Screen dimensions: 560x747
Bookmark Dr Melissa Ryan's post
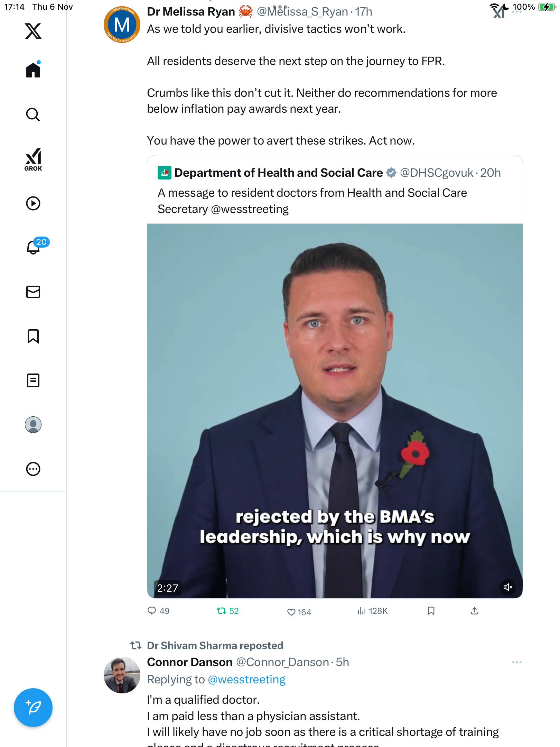coord(431,611)
